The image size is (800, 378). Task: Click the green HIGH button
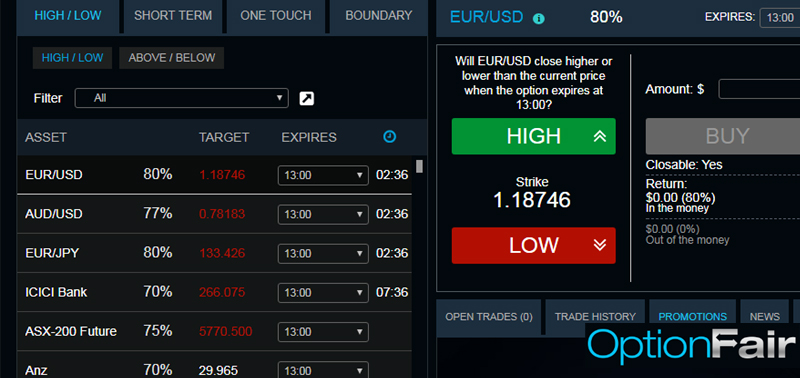click(534, 136)
